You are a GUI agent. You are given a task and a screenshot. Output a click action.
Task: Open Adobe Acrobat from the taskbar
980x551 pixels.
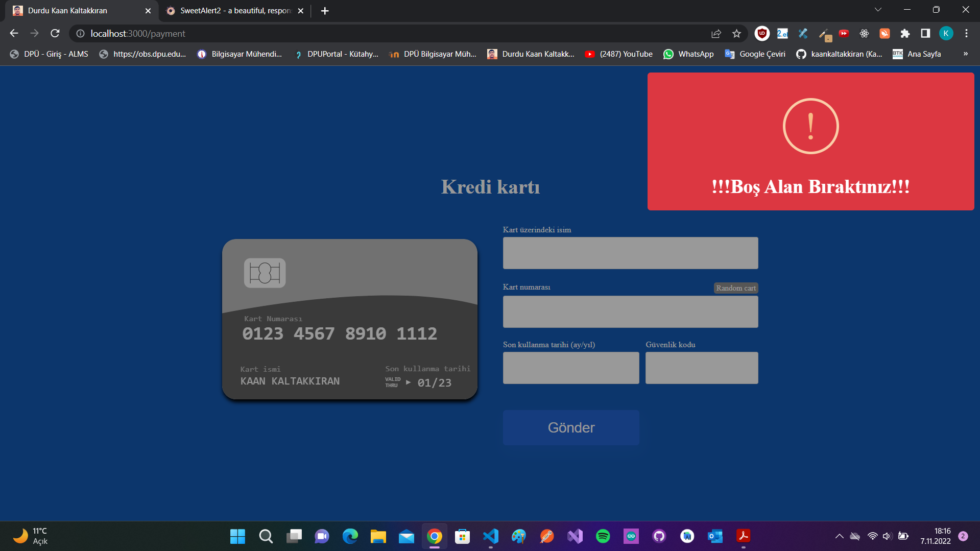(x=743, y=537)
